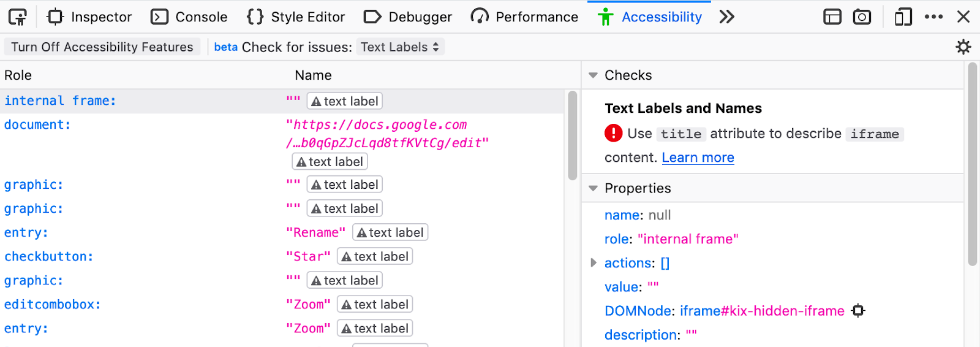This screenshot has height=347, width=980.
Task: Activate the element picker icon
Action: pyautogui.click(x=18, y=17)
